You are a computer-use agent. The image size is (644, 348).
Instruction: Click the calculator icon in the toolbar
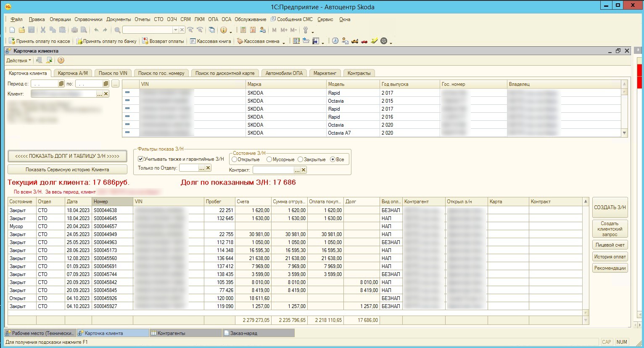[243, 30]
